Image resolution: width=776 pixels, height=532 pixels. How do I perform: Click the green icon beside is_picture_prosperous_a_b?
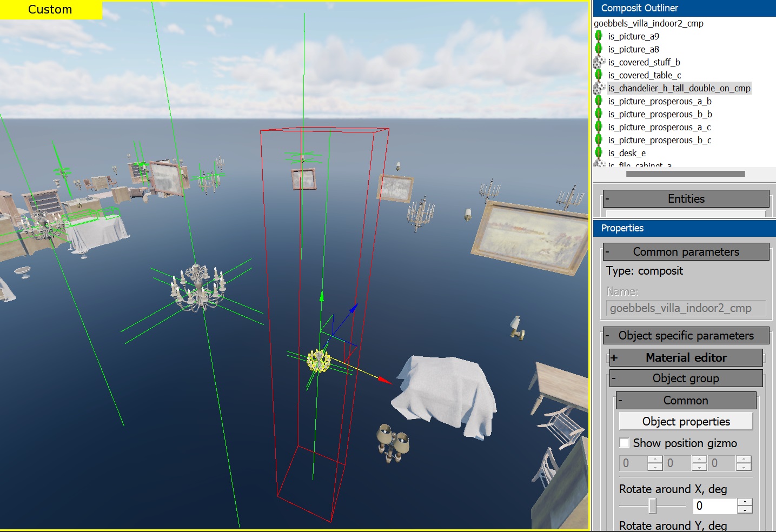click(x=599, y=101)
